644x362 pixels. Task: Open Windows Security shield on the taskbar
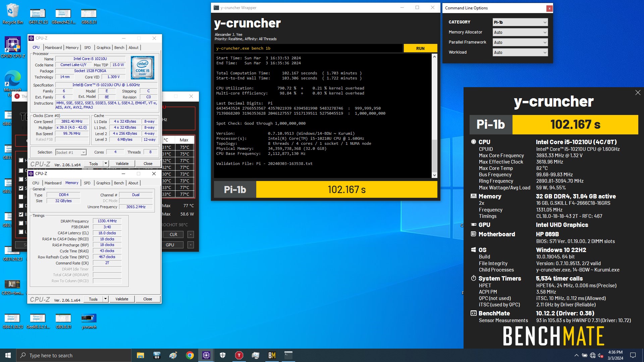coord(223,355)
